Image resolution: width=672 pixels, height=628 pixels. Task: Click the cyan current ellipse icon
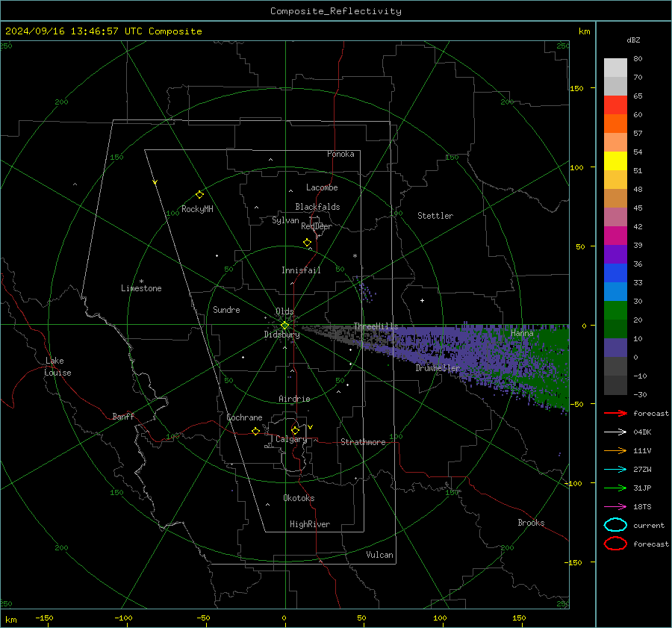tap(615, 525)
